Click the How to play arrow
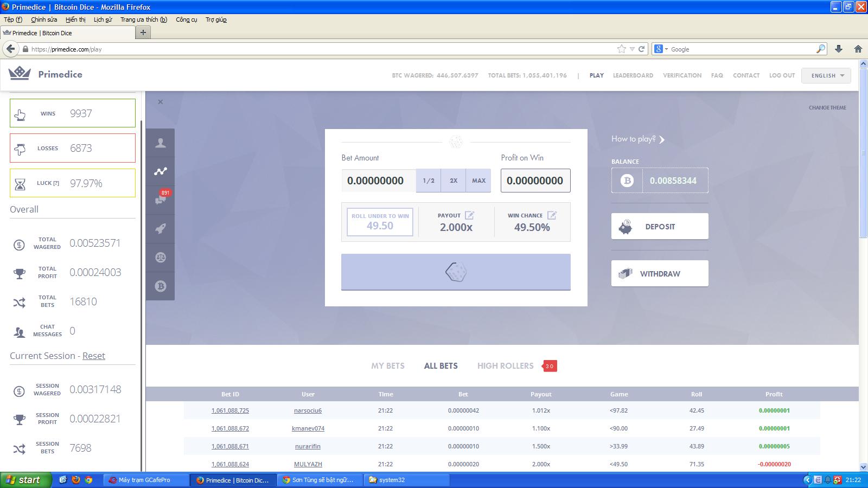The height and width of the screenshot is (488, 868). (662, 139)
